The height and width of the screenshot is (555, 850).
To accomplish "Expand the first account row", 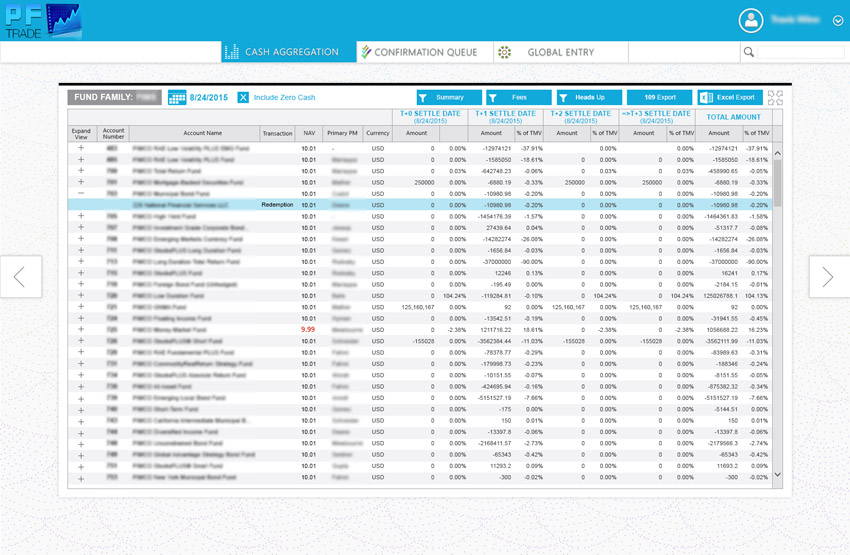I will coord(81,148).
